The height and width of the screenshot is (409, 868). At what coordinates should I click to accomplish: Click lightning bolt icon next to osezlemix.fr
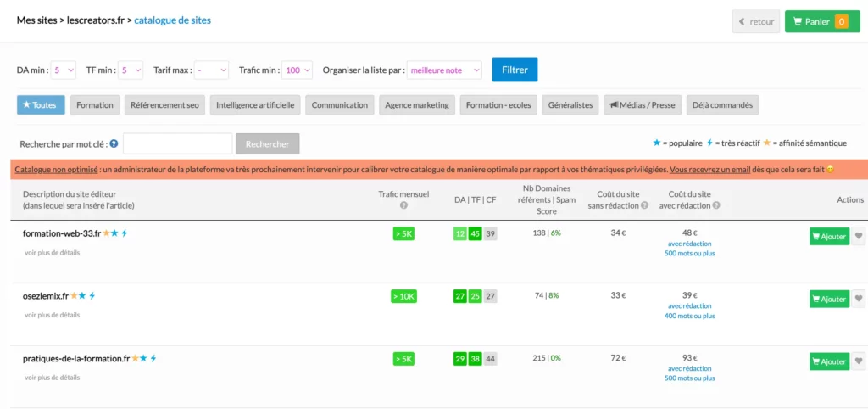pos(92,296)
